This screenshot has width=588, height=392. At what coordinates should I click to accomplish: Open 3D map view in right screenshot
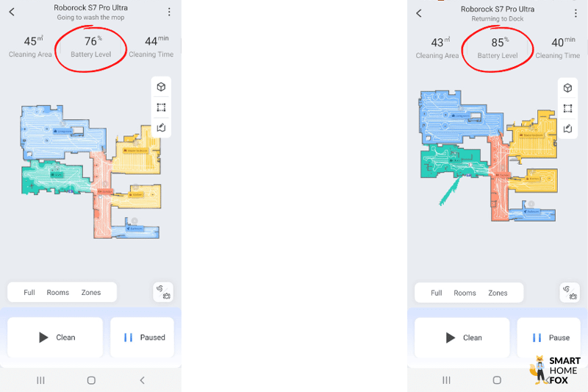tap(567, 88)
